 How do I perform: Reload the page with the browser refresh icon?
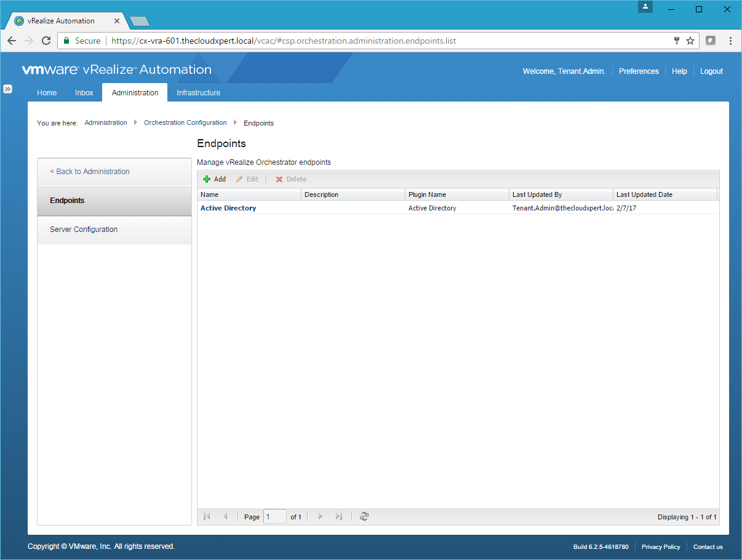pyautogui.click(x=46, y=41)
